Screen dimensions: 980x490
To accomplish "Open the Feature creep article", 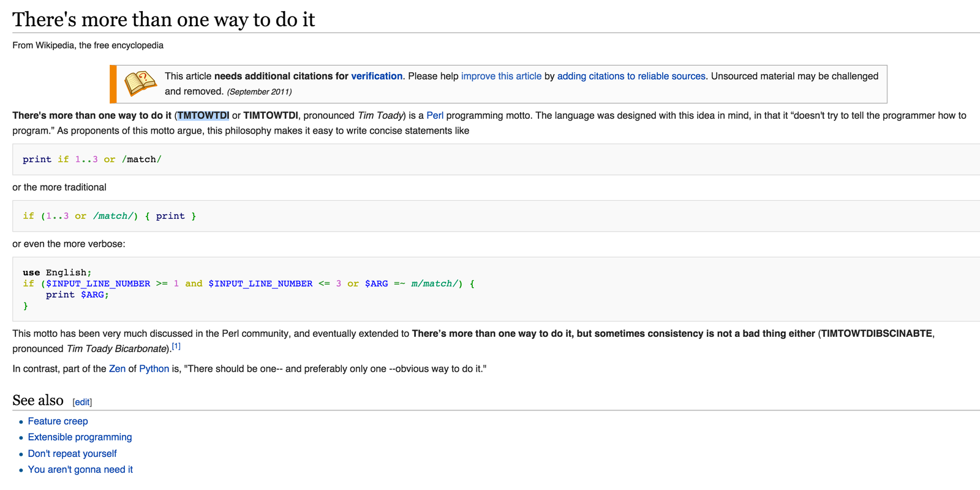I will click(x=58, y=421).
